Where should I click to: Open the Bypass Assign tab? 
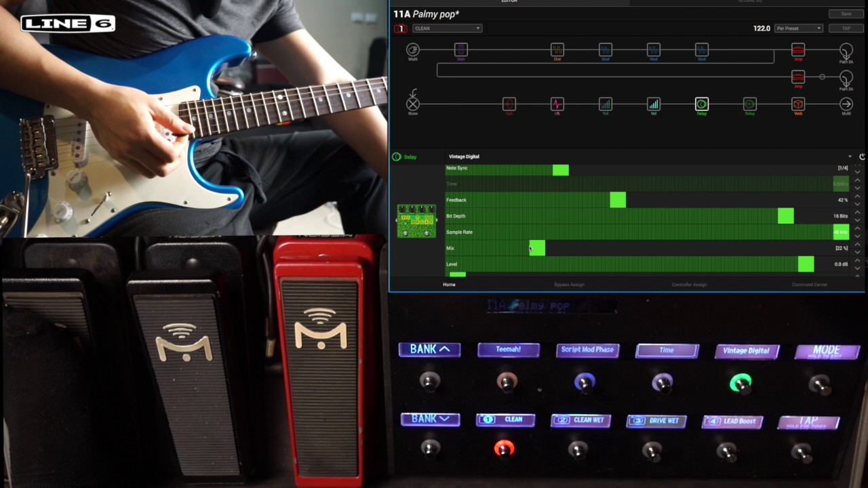point(569,285)
